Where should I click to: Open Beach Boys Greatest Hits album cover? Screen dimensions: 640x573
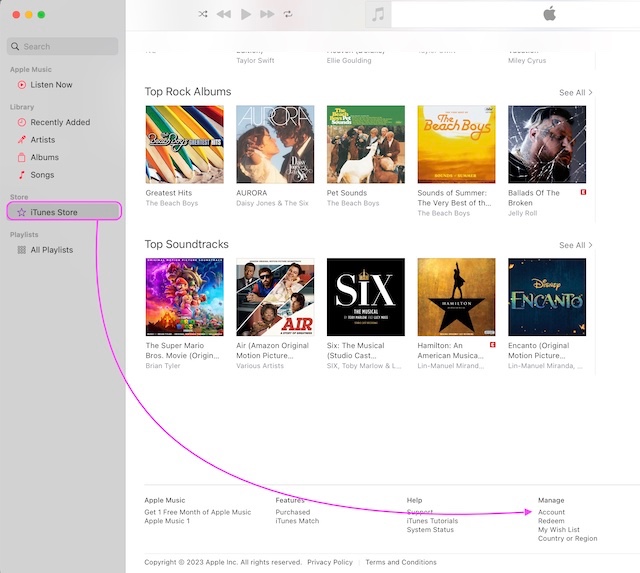184,144
